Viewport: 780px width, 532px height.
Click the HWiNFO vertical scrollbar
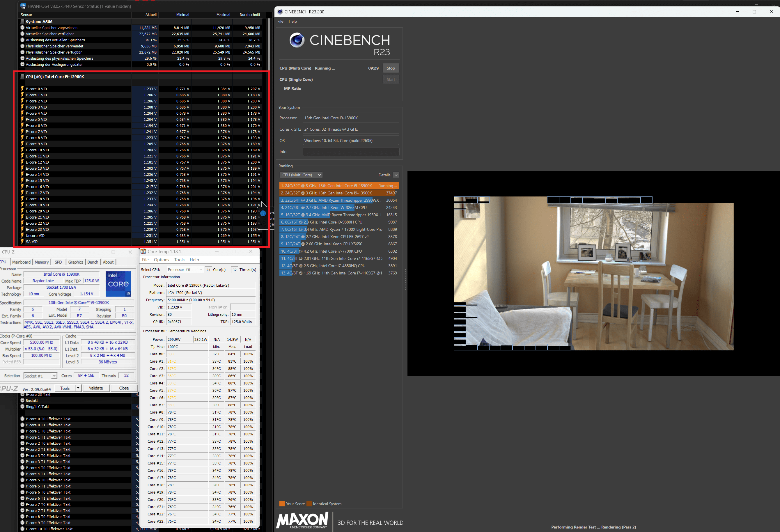pos(269,64)
